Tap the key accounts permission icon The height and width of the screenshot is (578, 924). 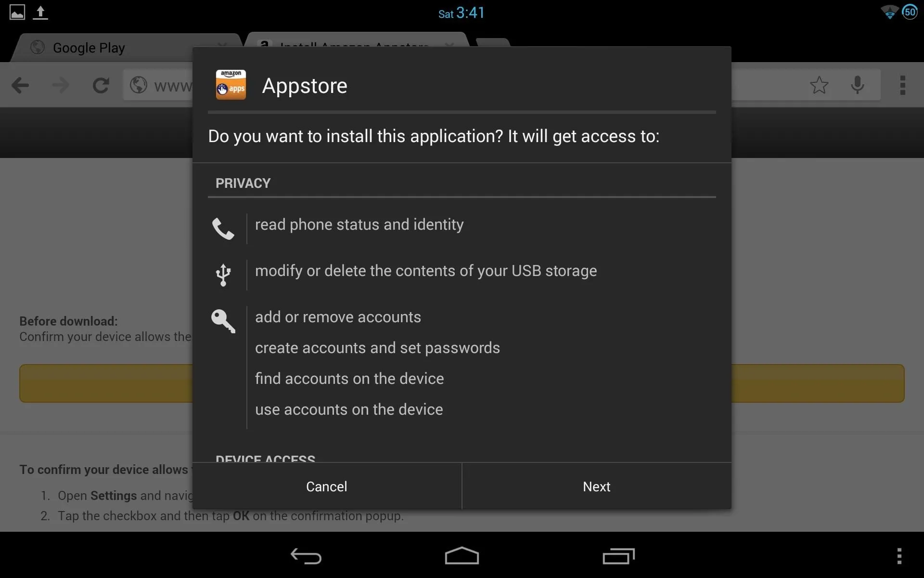click(x=223, y=321)
